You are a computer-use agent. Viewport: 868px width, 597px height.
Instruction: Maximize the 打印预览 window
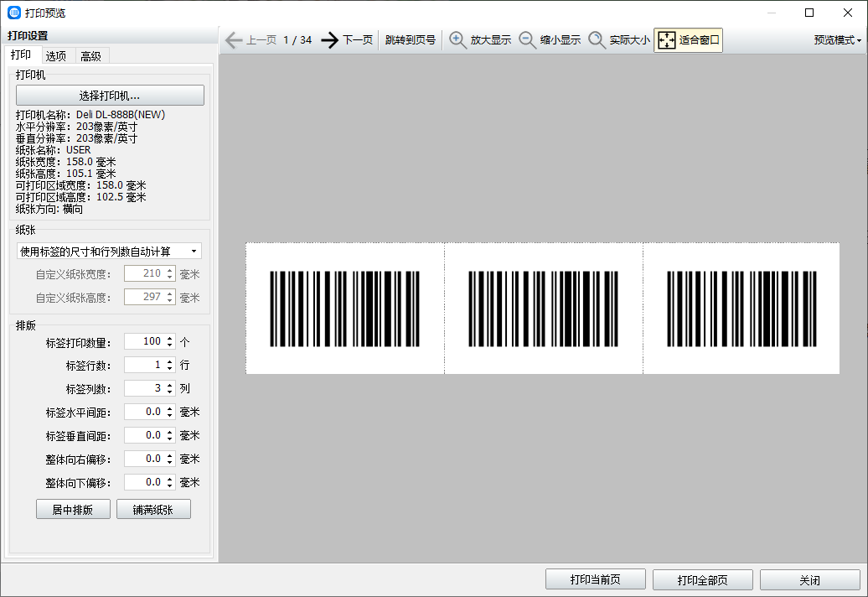pos(809,13)
